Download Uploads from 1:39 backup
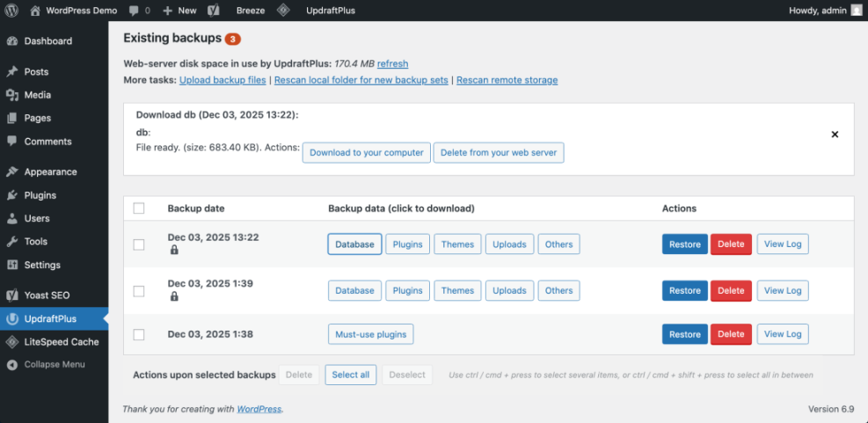 tap(510, 291)
